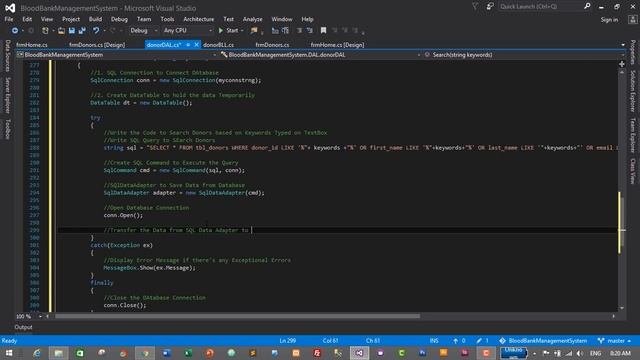
Task: Click the Sign in link
Action: pos(609,20)
